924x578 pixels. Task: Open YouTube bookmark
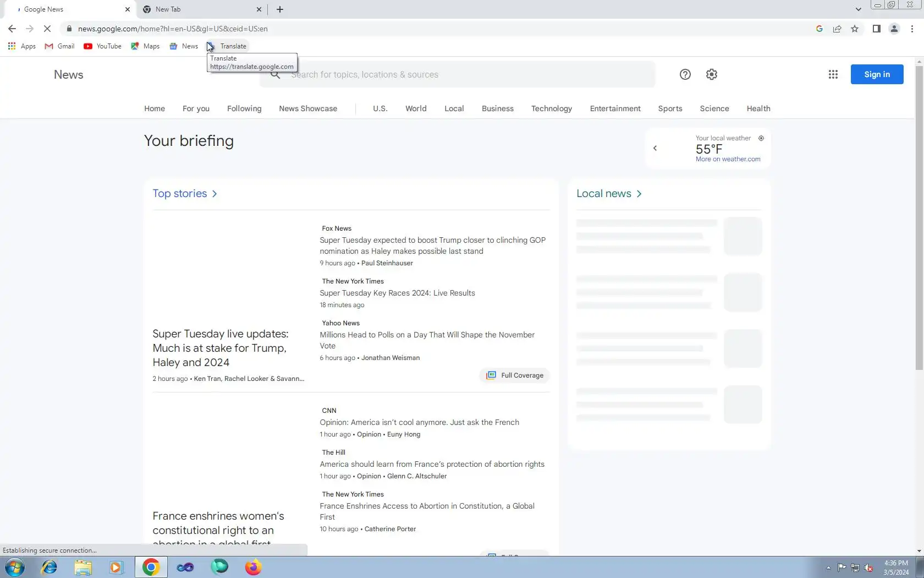click(x=103, y=46)
